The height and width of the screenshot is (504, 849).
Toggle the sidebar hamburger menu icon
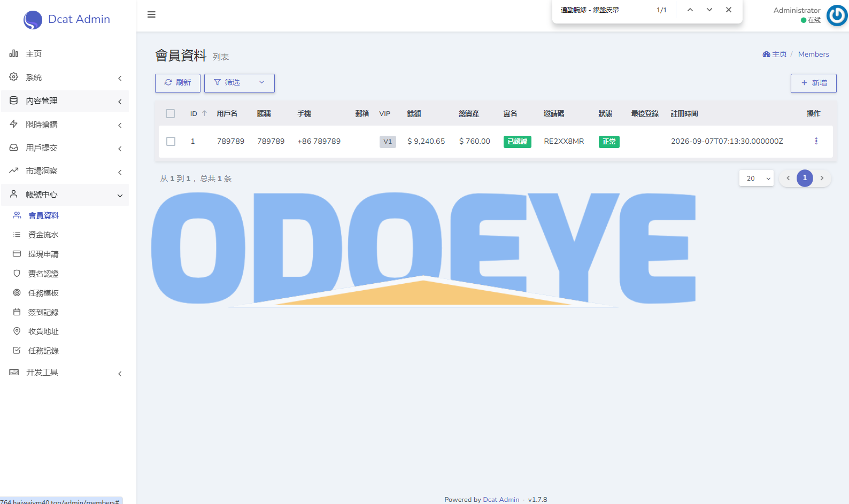coord(151,14)
